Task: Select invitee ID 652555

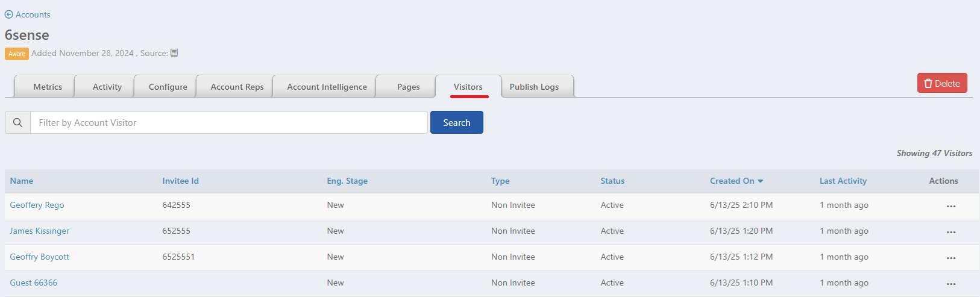Action: 177,231
